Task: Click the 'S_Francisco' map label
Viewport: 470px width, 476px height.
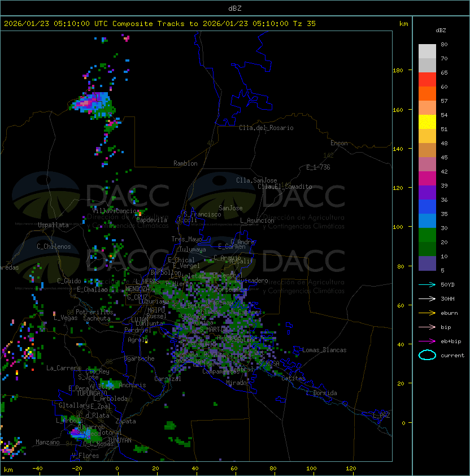Action: click(202, 214)
